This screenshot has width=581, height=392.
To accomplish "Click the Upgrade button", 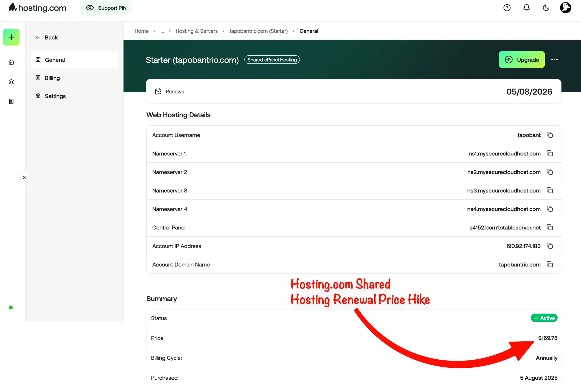I will point(522,59).
